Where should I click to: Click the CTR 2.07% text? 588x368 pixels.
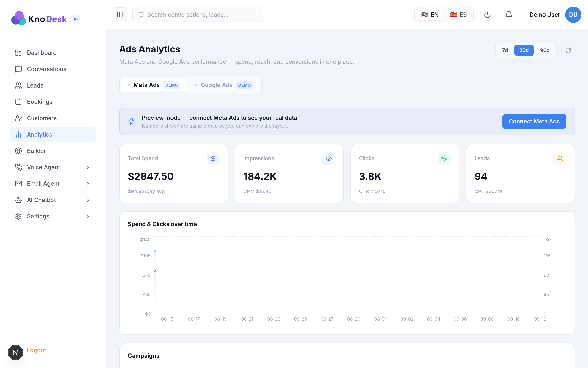[372, 191]
